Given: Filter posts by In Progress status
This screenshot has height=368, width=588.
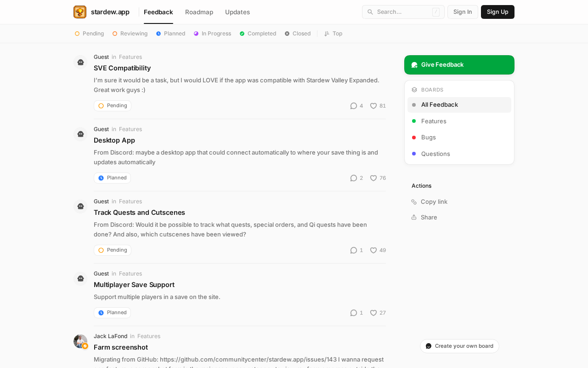Looking at the screenshot, I should click(212, 34).
